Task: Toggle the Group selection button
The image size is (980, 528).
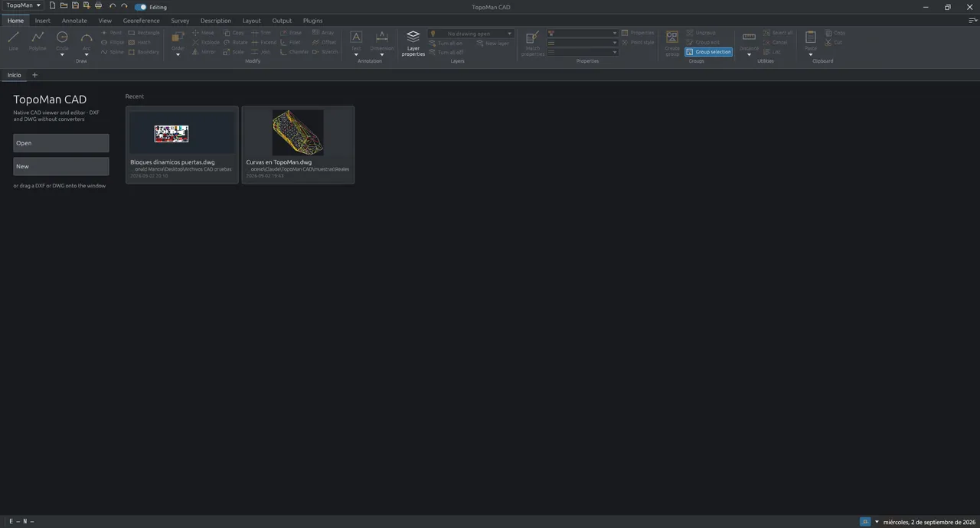Action: pyautogui.click(x=709, y=52)
